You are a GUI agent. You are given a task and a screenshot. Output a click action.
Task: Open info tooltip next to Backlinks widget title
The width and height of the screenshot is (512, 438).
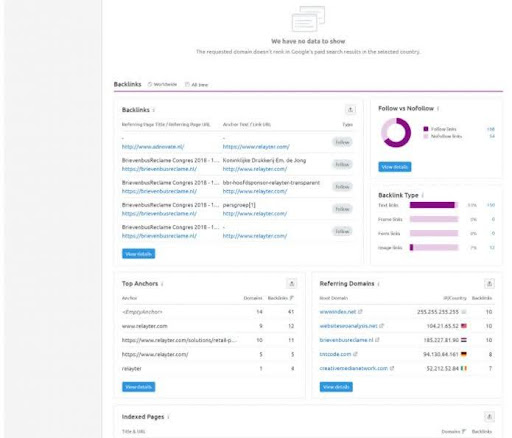(x=154, y=110)
